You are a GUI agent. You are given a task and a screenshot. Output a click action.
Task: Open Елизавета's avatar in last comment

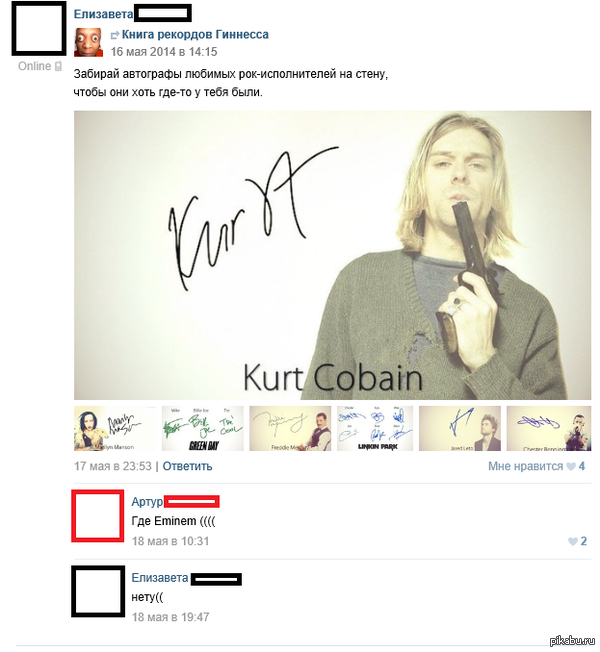(x=98, y=591)
